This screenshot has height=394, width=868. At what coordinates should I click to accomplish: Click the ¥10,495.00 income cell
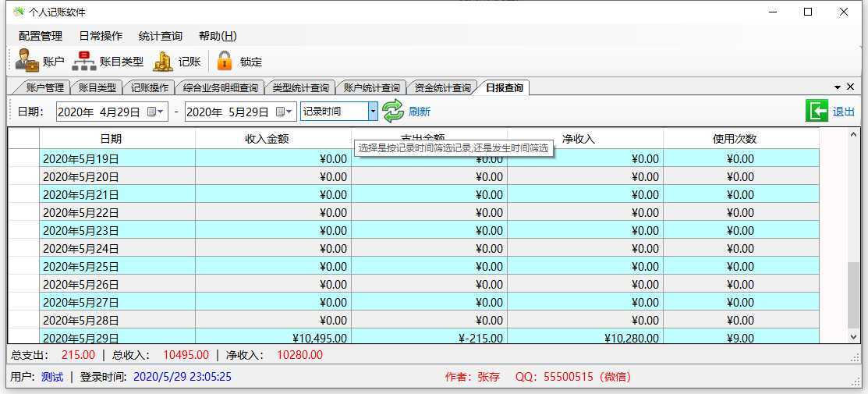pos(273,336)
